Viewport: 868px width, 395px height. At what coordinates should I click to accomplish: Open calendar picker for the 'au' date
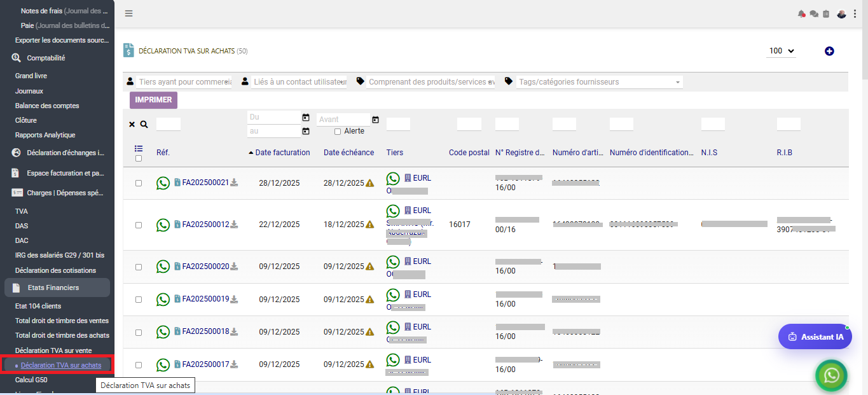306,131
